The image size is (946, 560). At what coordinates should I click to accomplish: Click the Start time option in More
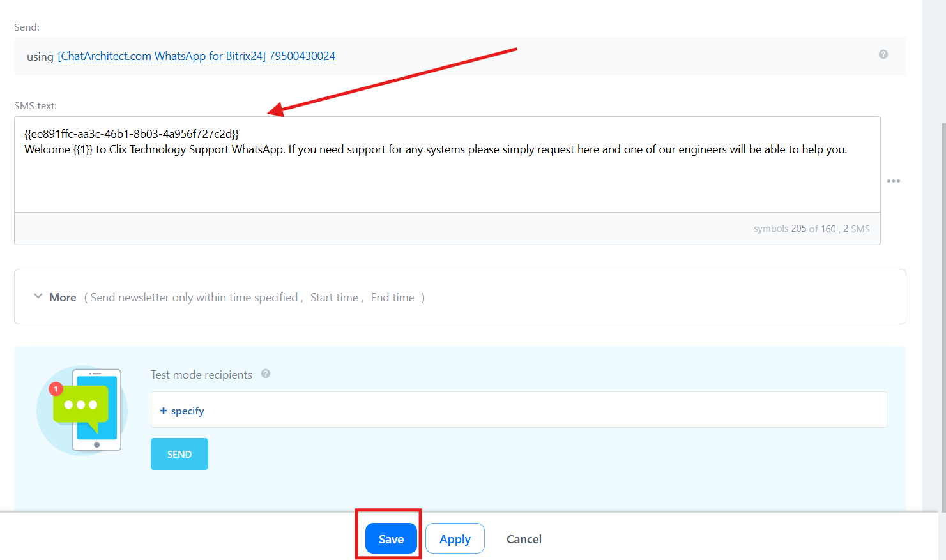(334, 298)
